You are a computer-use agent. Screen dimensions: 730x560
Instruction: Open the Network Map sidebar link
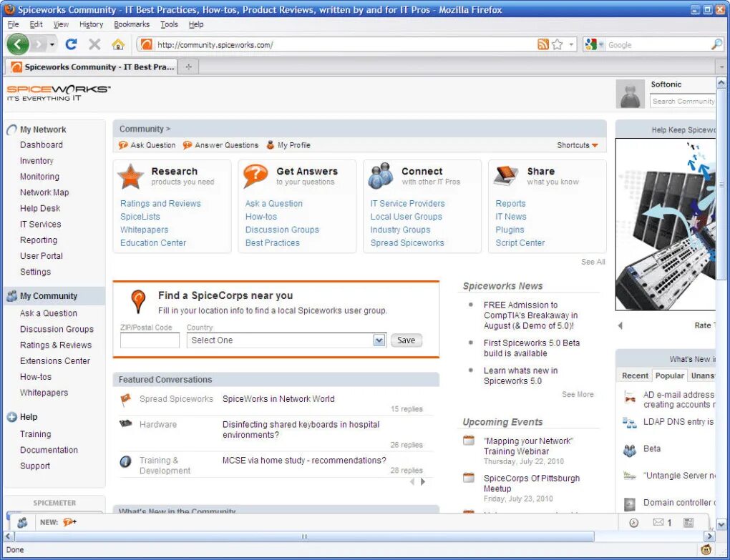coord(44,192)
